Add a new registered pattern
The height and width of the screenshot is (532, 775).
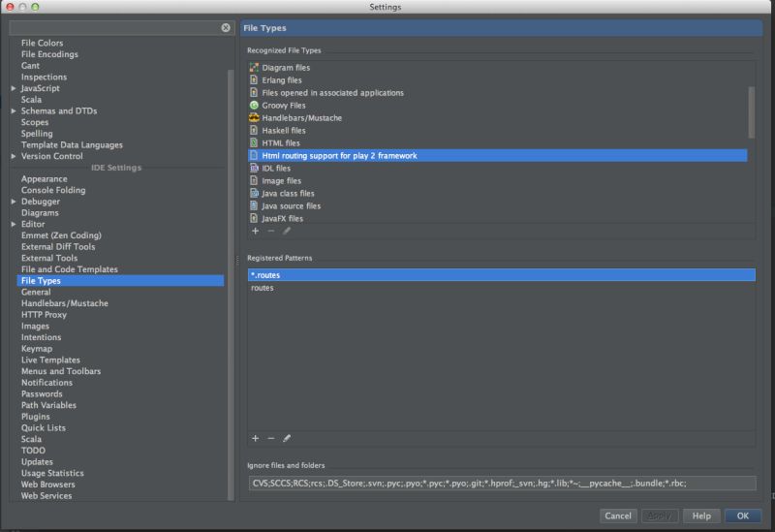pyautogui.click(x=256, y=438)
